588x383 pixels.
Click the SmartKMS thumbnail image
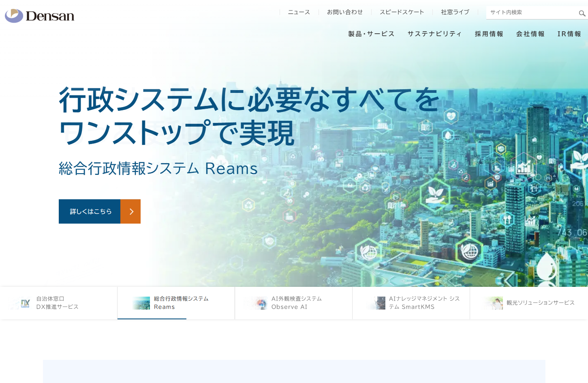(x=378, y=303)
